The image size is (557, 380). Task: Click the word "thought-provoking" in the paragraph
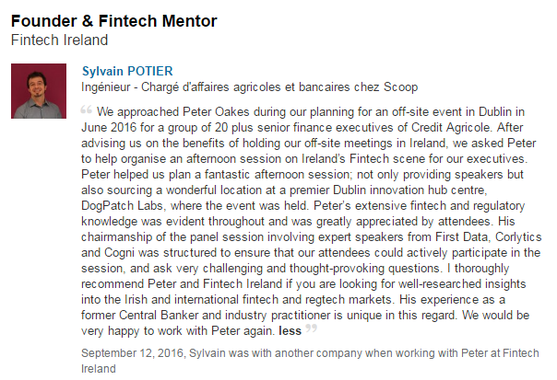click(337, 268)
